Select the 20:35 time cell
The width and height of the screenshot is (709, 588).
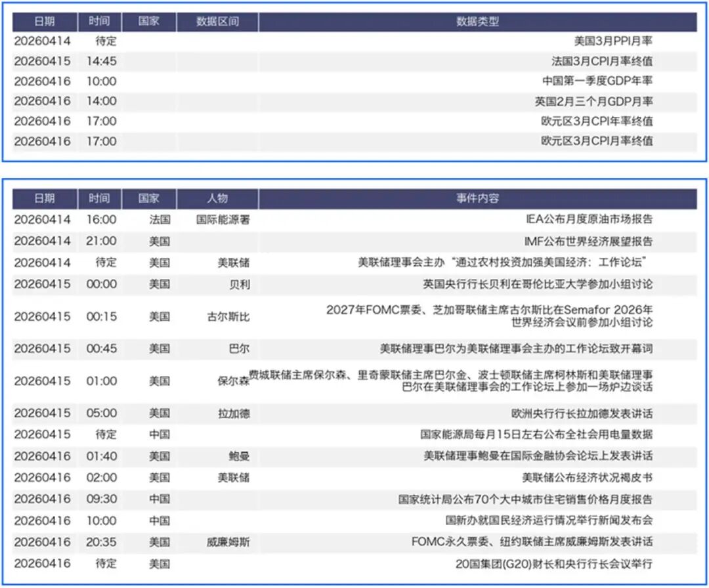(101, 542)
